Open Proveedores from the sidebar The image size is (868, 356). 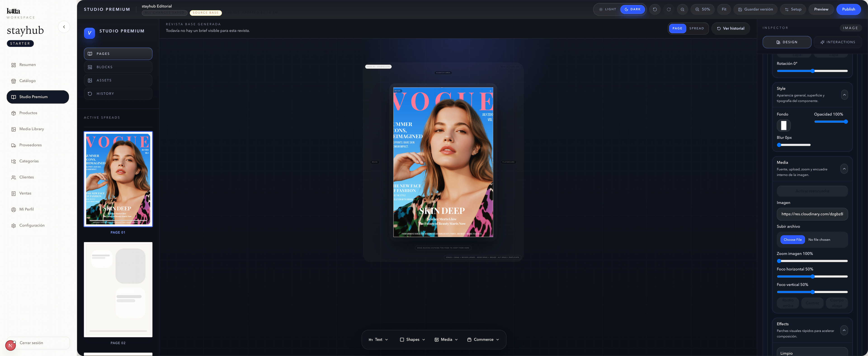tap(30, 145)
